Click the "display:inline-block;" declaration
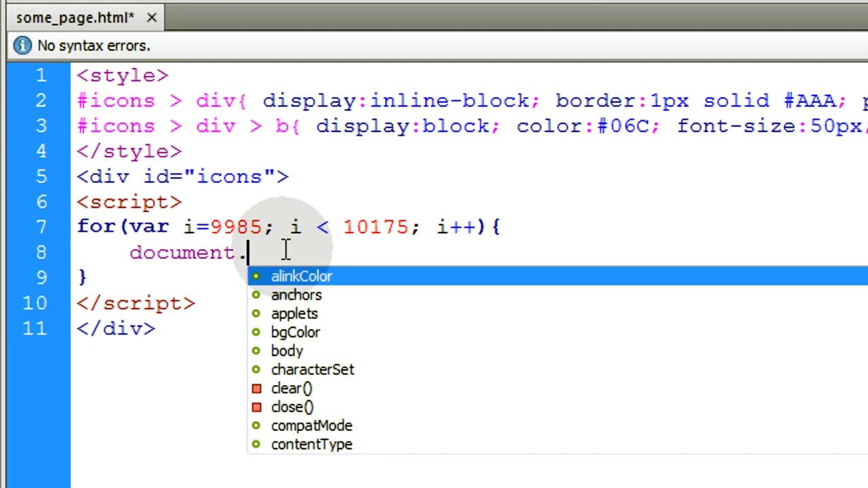Screen dimensions: 868x488 401,101
